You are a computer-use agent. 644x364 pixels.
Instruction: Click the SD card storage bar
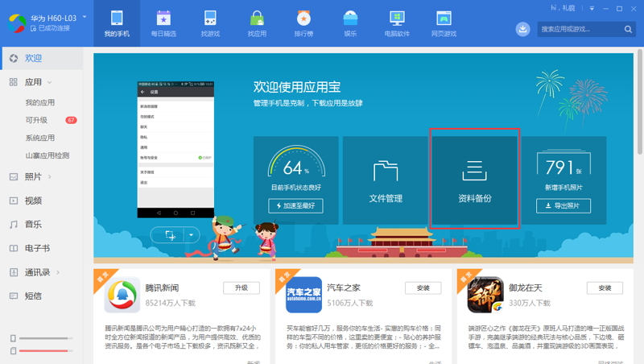point(46,351)
